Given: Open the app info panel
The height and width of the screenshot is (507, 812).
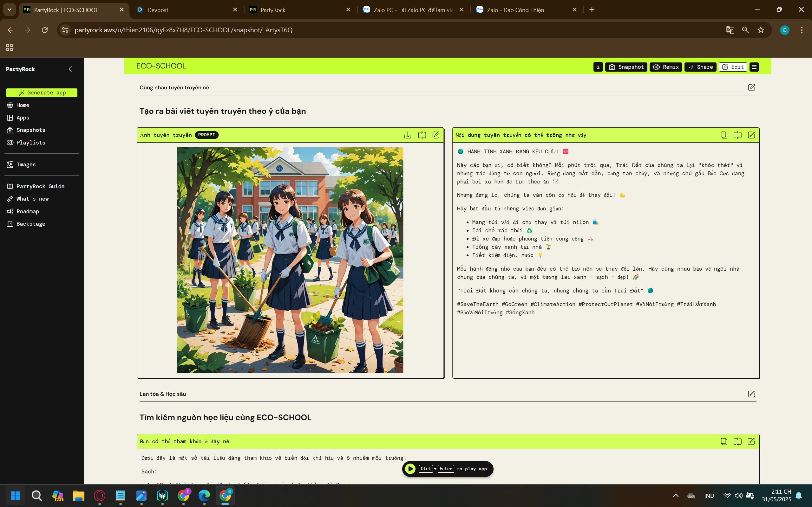Looking at the screenshot, I should tap(598, 67).
